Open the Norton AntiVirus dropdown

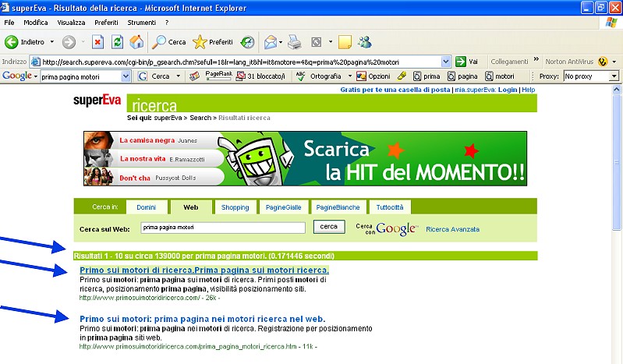614,62
